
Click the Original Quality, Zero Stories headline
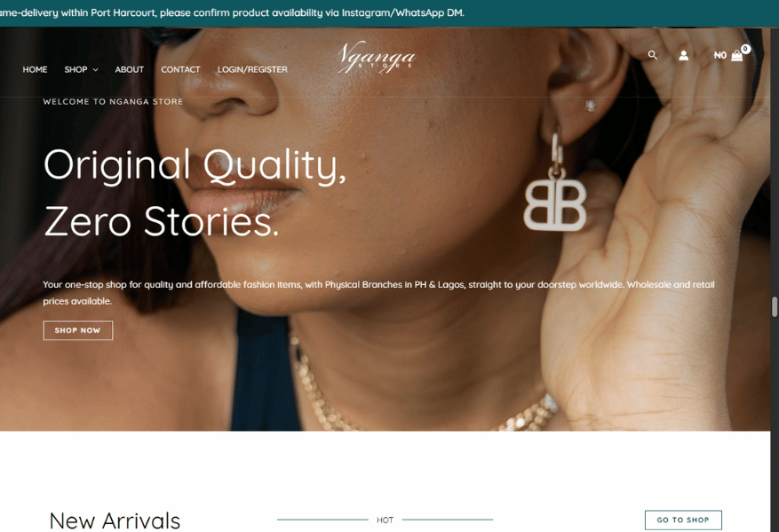point(195,193)
